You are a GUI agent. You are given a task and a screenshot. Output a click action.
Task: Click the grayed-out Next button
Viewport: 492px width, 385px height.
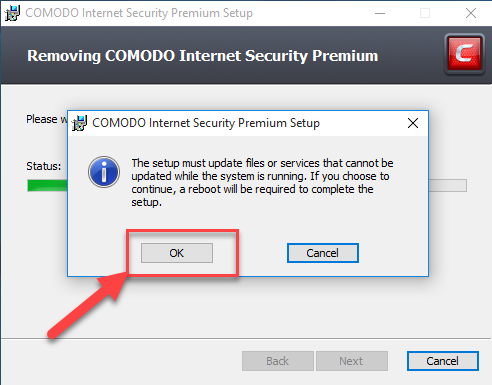click(x=352, y=361)
